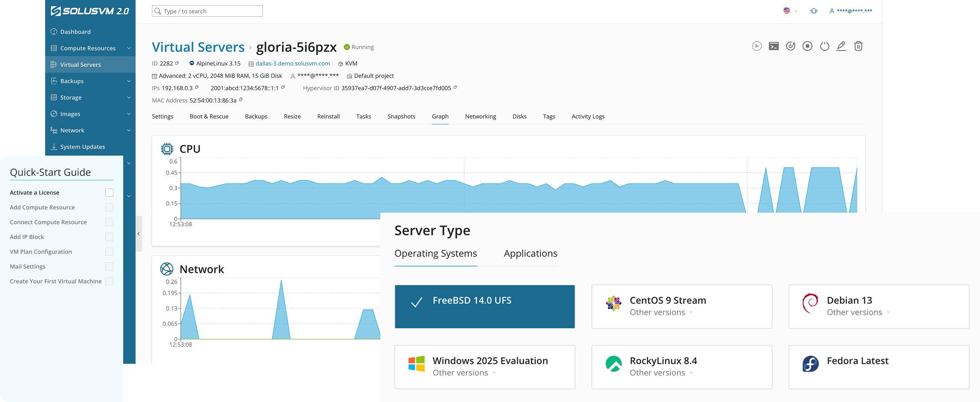Click the Operating Systems tab

[x=436, y=254]
